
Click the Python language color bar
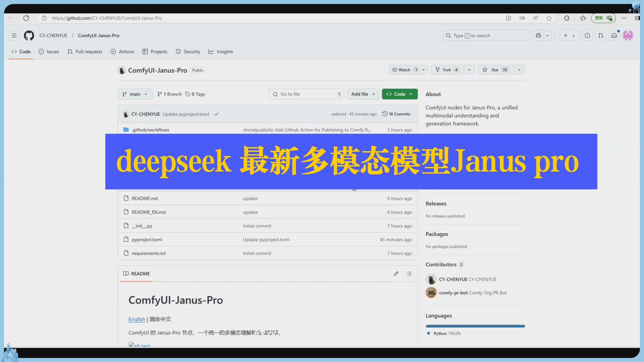475,326
